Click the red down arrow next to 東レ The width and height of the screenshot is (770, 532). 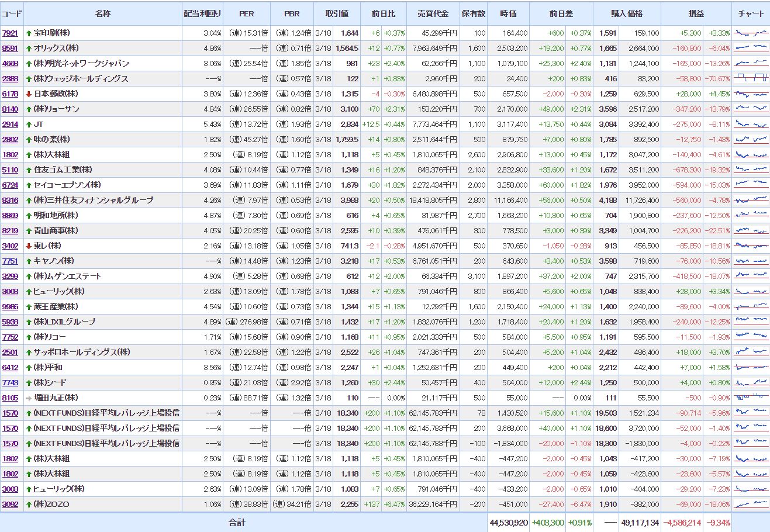click(x=28, y=246)
